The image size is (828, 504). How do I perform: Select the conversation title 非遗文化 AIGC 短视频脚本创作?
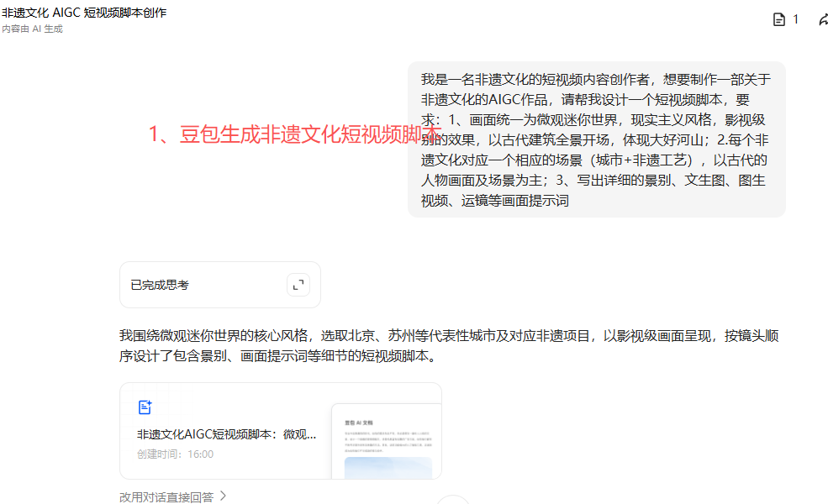pos(84,12)
